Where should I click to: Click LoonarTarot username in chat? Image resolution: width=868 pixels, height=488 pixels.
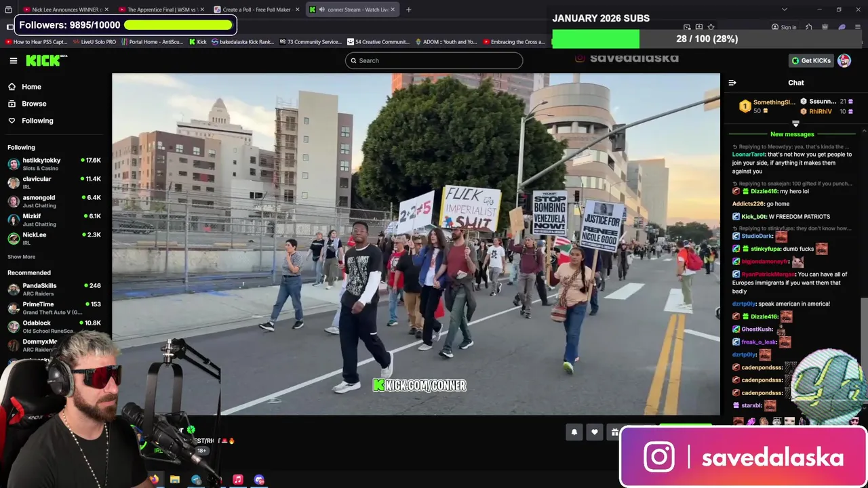[749, 155]
